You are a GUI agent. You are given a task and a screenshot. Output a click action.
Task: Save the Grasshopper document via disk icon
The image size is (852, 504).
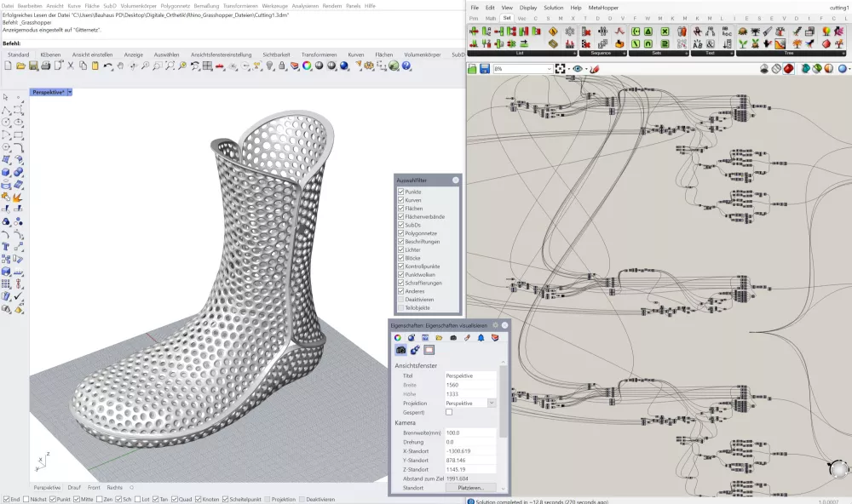[x=484, y=69]
